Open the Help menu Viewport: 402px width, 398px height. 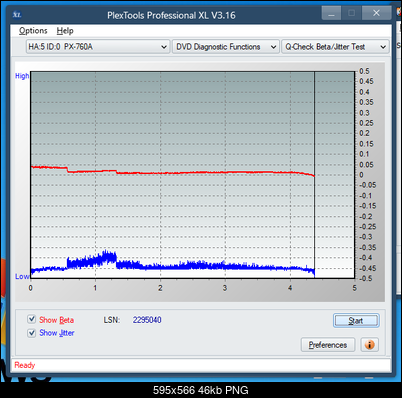click(65, 31)
